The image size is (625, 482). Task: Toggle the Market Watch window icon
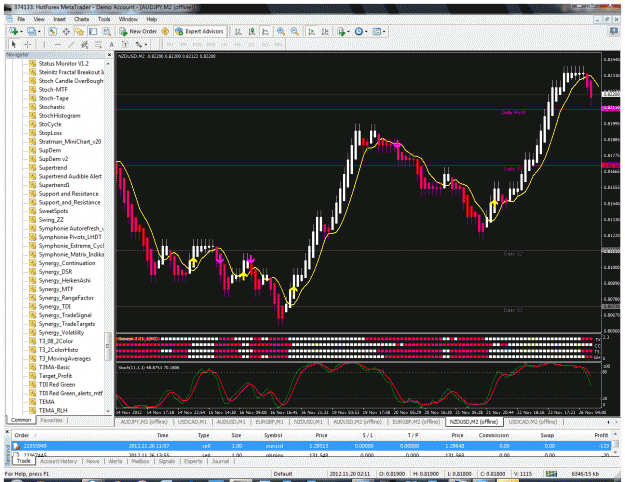[52, 31]
